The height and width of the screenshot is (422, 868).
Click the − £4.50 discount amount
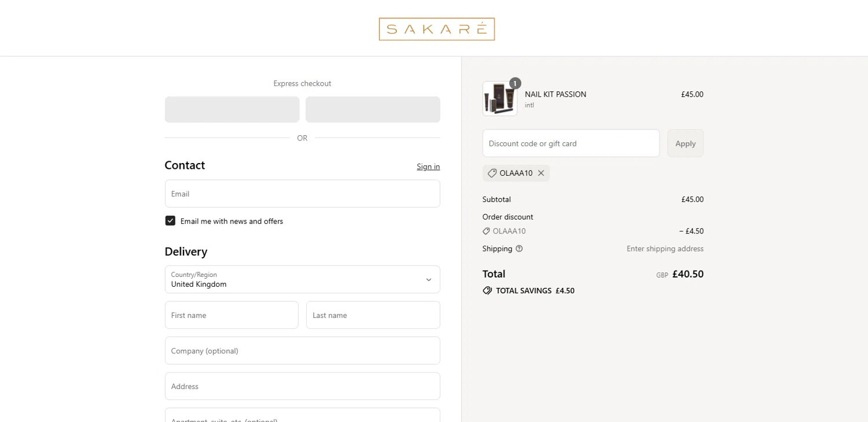coord(692,231)
